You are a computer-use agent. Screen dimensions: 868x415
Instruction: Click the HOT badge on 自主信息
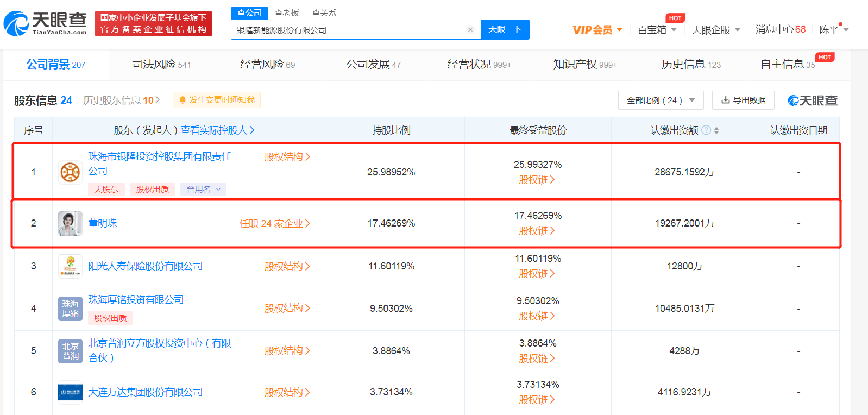825,57
